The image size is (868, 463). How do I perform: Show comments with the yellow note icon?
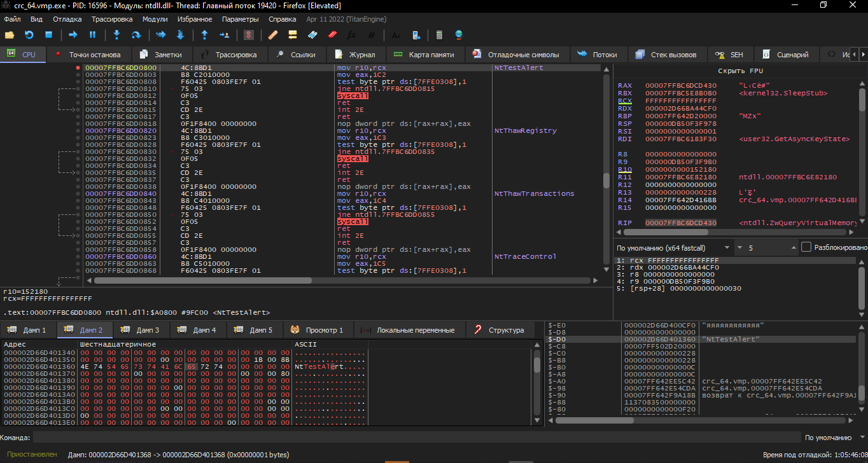293,35
